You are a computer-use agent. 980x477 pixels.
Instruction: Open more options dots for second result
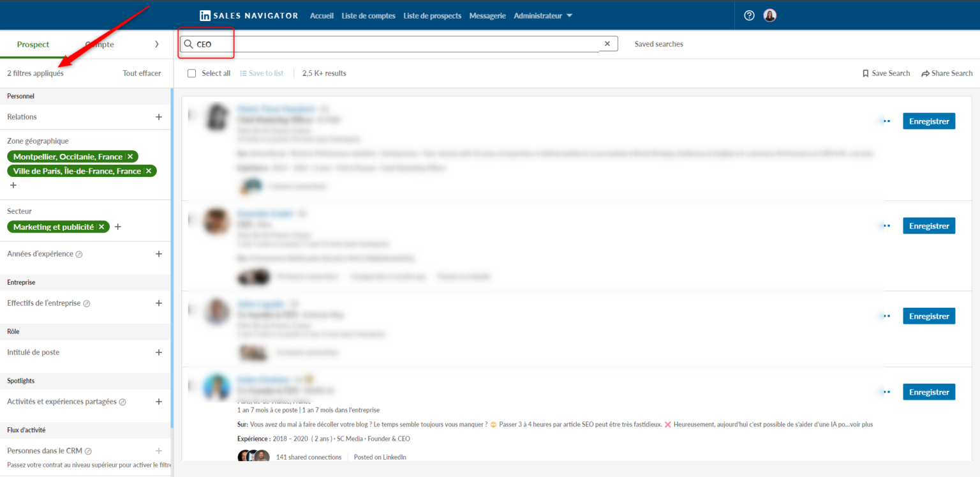(886, 225)
